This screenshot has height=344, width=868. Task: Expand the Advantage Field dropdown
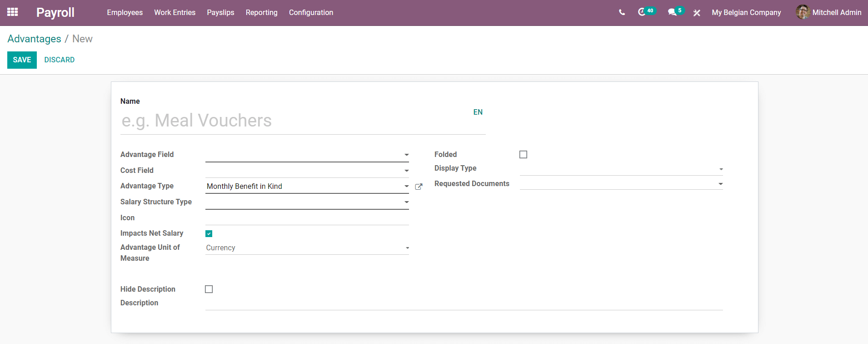point(307,155)
